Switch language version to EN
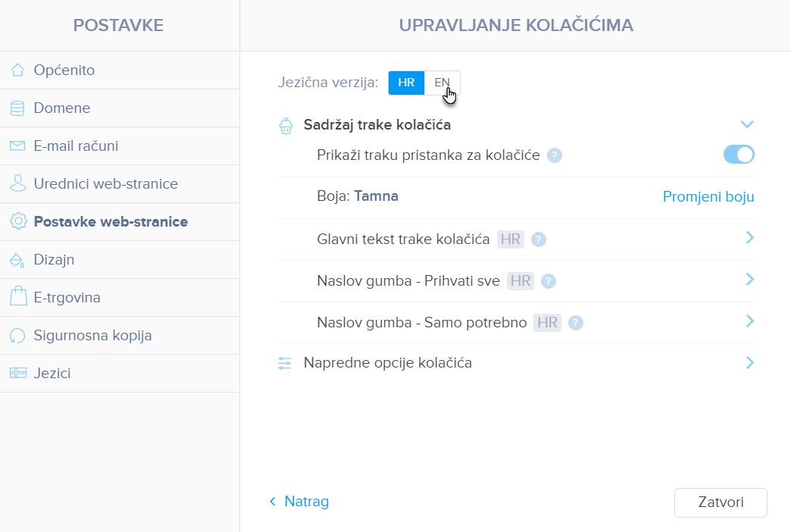 442,83
